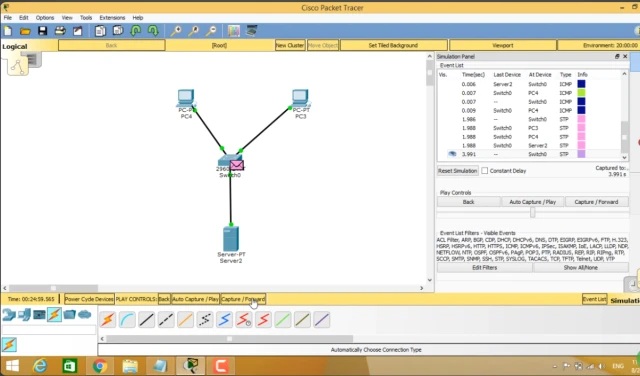The image size is (640, 376).
Task: Click the Edit Filters button
Action: (x=484, y=268)
